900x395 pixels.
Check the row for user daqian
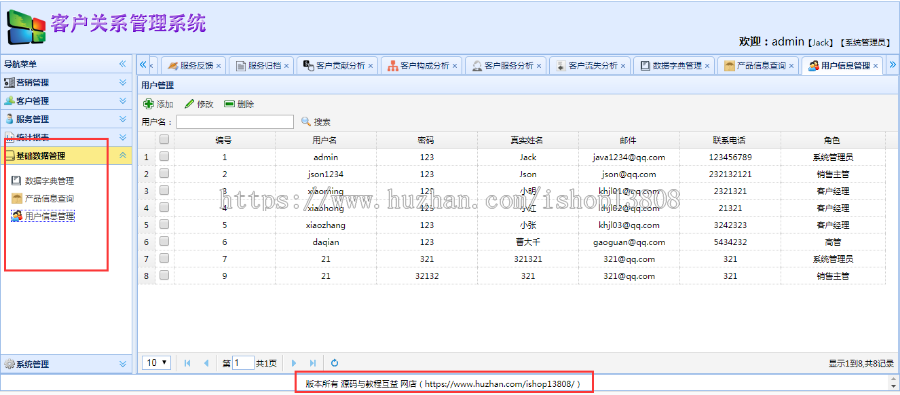(164, 242)
